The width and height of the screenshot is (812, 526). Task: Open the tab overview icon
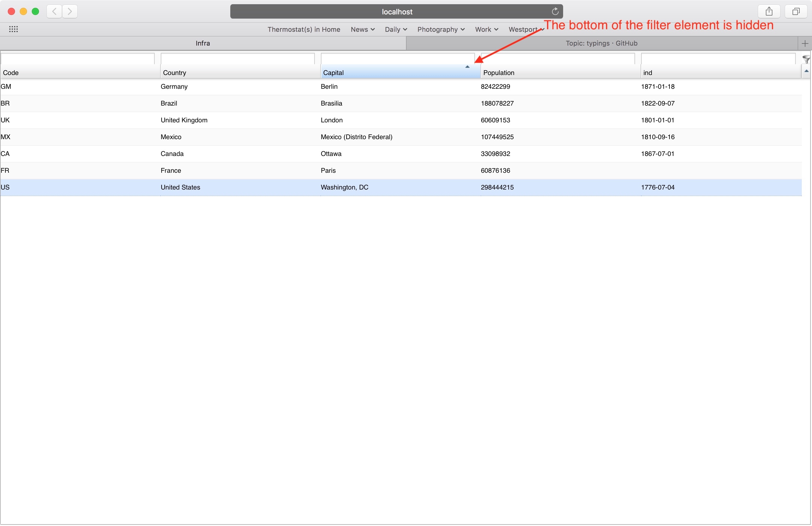(x=796, y=12)
